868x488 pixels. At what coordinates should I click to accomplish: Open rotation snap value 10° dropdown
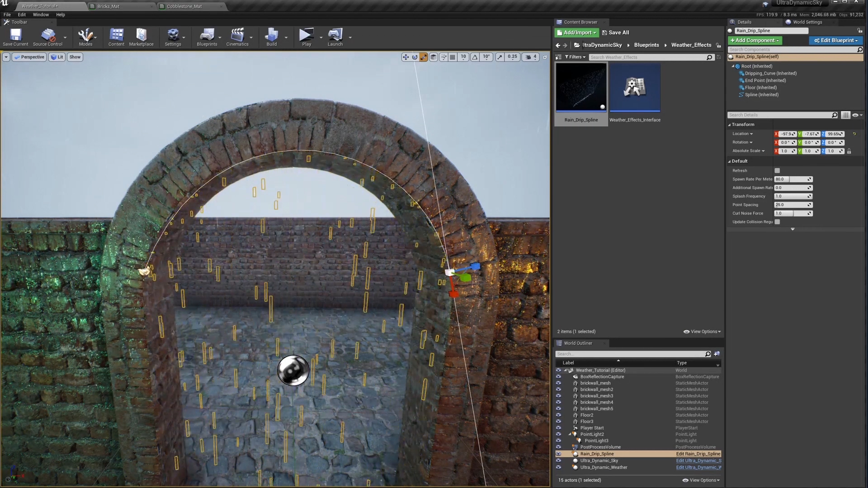(x=486, y=57)
